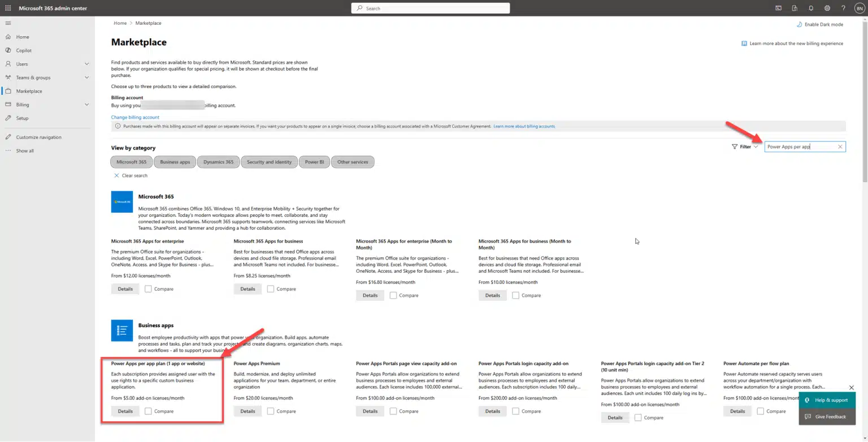Check Compare for Power Automate per flow plan
Image resolution: width=868 pixels, height=442 pixels.
click(761, 412)
